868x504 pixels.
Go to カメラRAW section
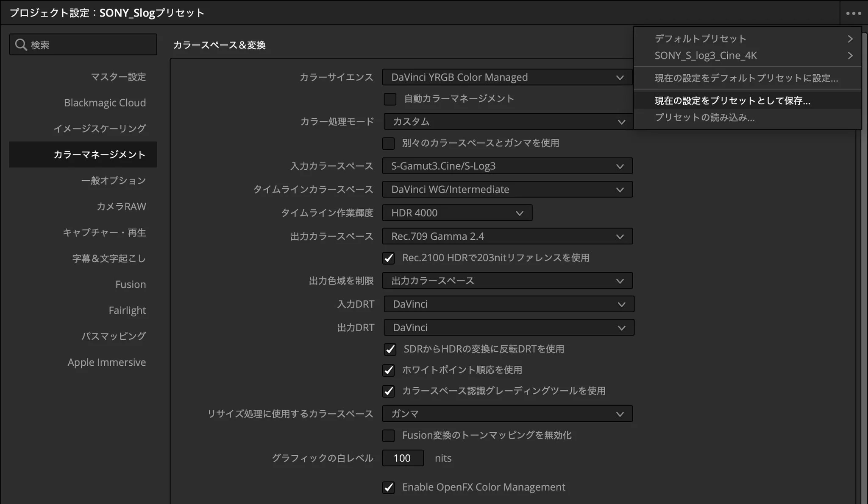(83, 207)
